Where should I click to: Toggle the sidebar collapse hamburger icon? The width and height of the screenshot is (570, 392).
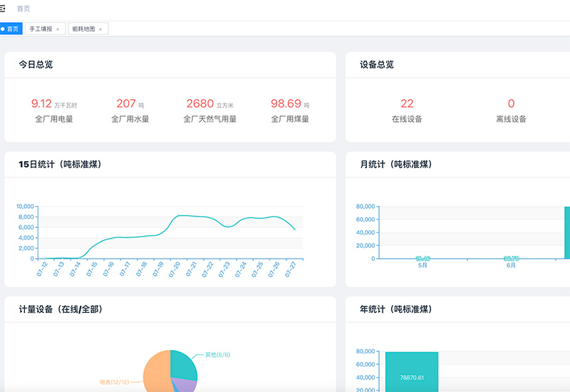[x=2, y=9]
